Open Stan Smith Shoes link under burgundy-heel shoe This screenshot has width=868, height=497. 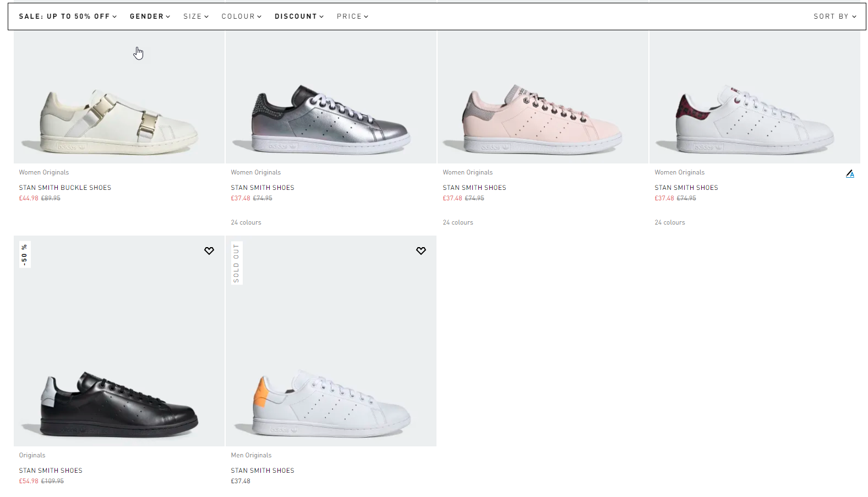(686, 188)
